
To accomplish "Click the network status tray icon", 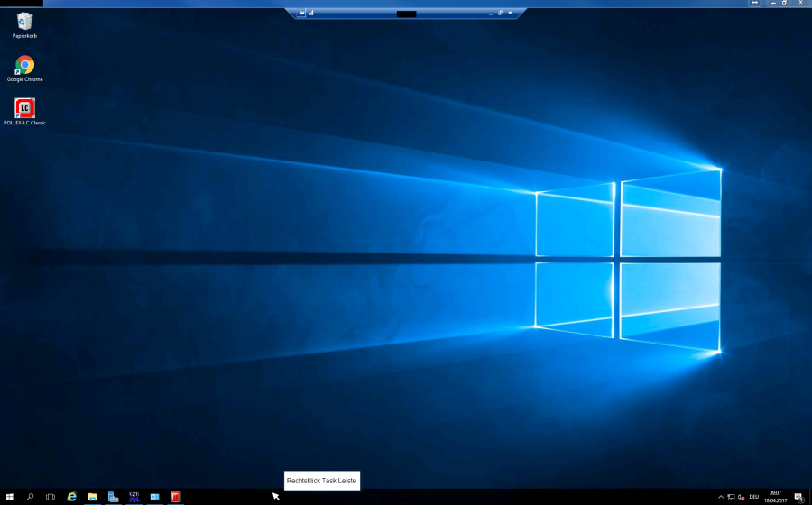I will 731,497.
